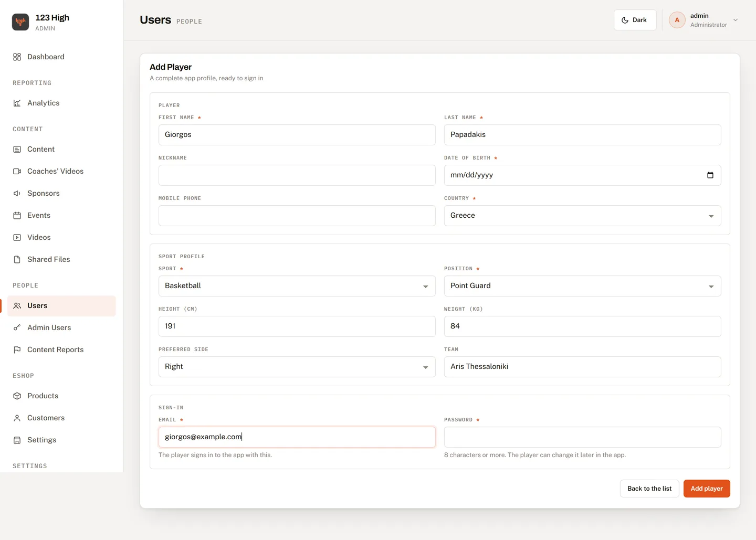Click the Events calendar icon
The width and height of the screenshot is (756, 540).
17,215
